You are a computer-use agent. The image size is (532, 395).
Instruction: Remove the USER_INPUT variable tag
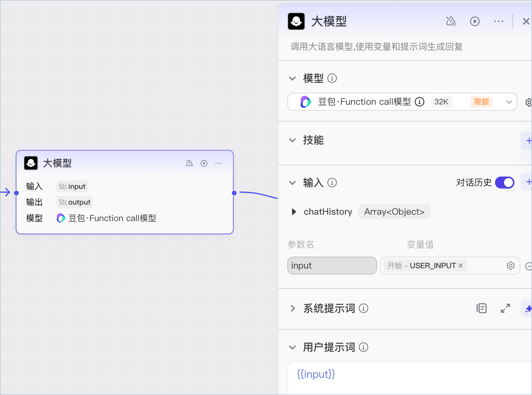pyautogui.click(x=461, y=266)
